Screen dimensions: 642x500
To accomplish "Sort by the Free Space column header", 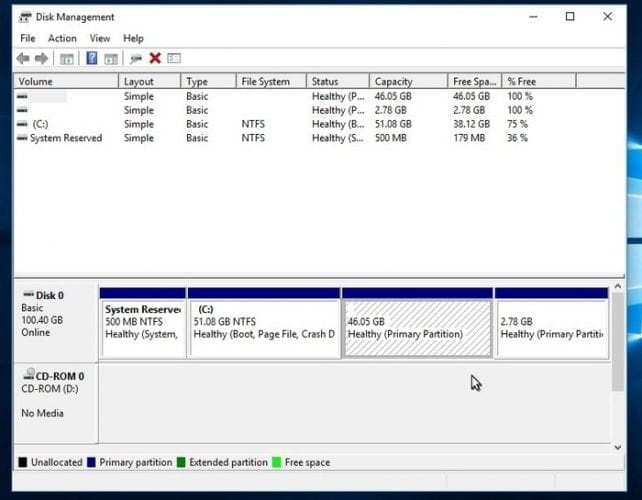I will [475, 81].
